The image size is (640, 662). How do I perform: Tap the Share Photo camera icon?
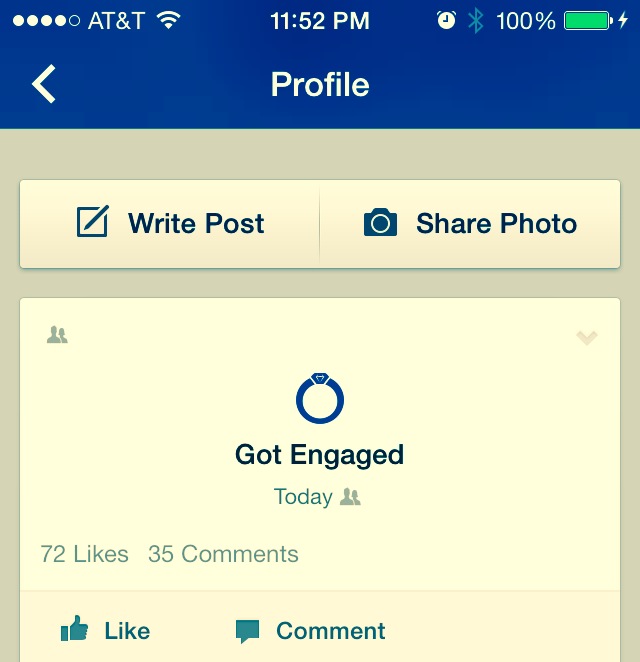[380, 222]
